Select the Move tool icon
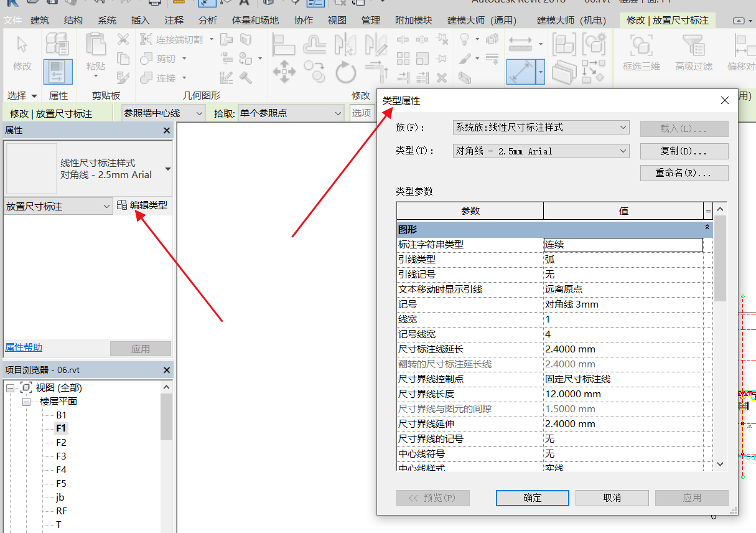Screen dimensions: 756x533 coord(284,72)
